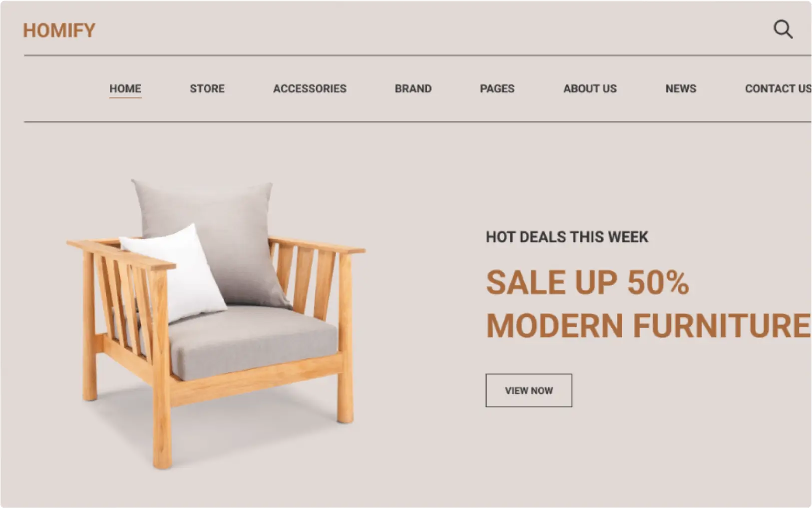
Task: Select ACCESSORIES in the navigation bar
Action: (x=310, y=88)
